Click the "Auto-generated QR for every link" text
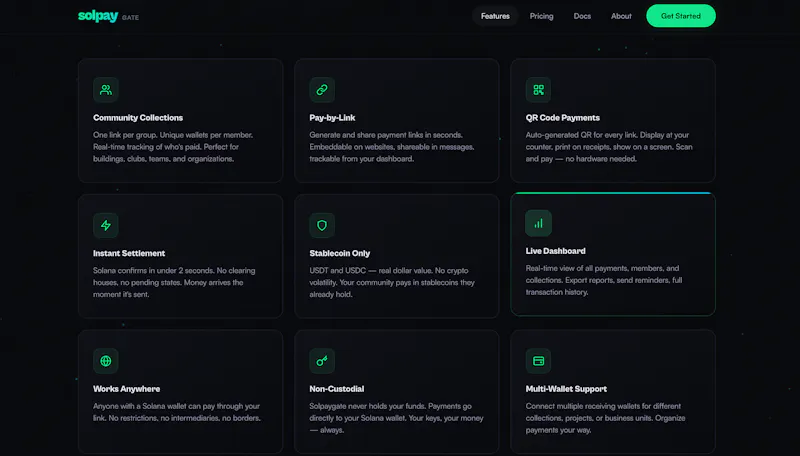This screenshot has height=456, width=800. click(609, 147)
